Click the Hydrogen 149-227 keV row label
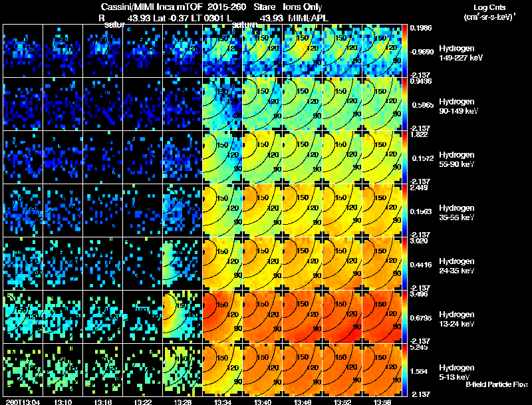Screen dimensions: 532x405 click(x=461, y=53)
